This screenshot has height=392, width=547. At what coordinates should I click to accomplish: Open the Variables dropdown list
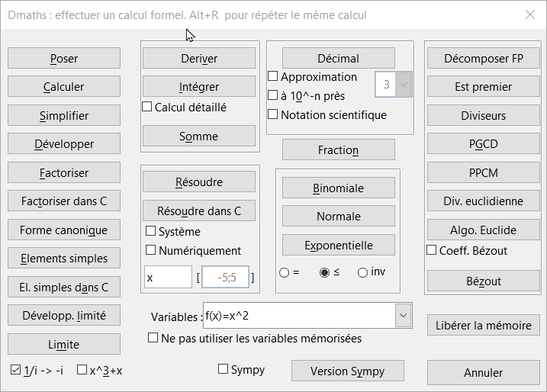tap(403, 316)
